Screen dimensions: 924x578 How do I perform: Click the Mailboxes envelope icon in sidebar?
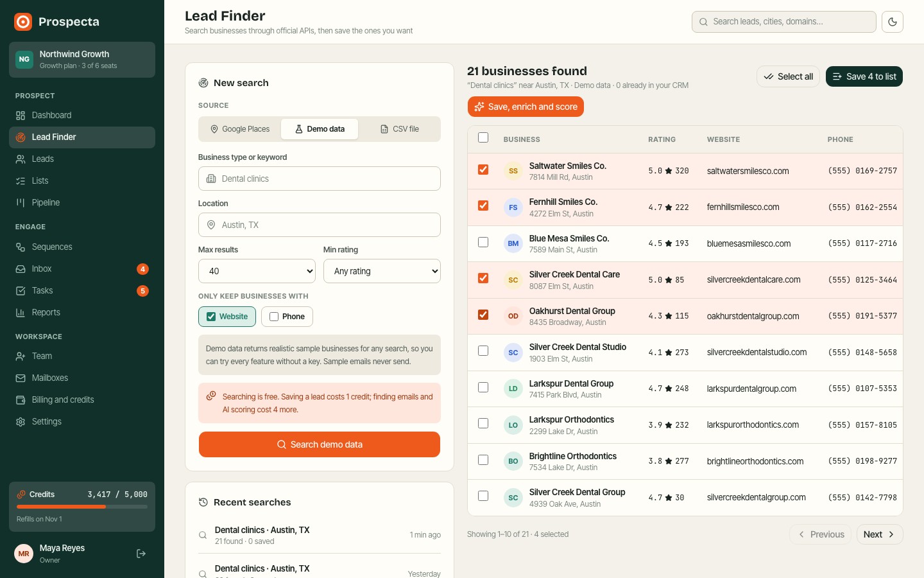point(21,378)
